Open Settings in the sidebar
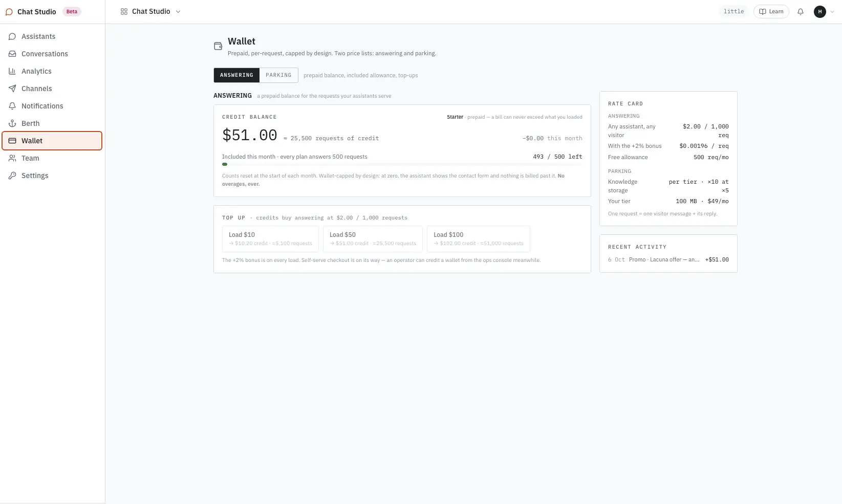The width and height of the screenshot is (842, 504). coord(52,176)
